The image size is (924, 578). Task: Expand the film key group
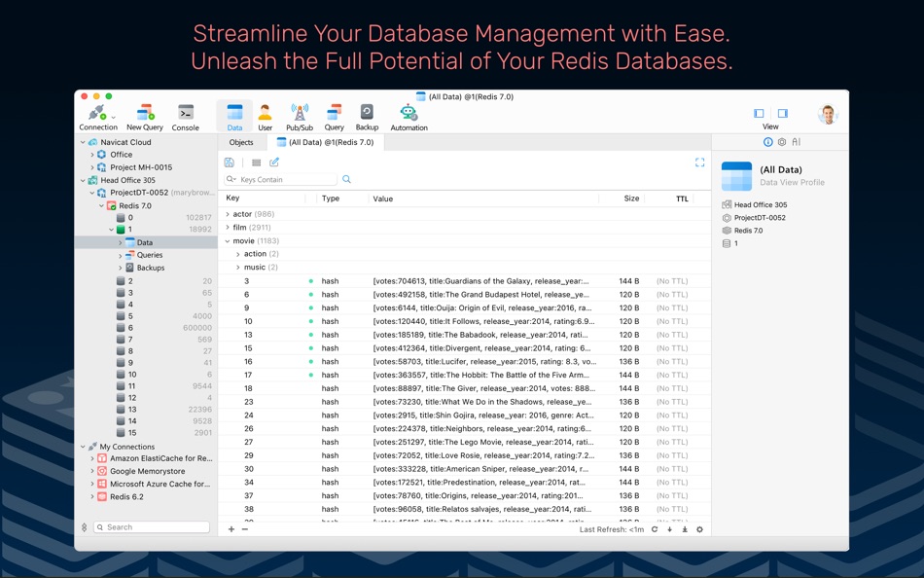228,227
